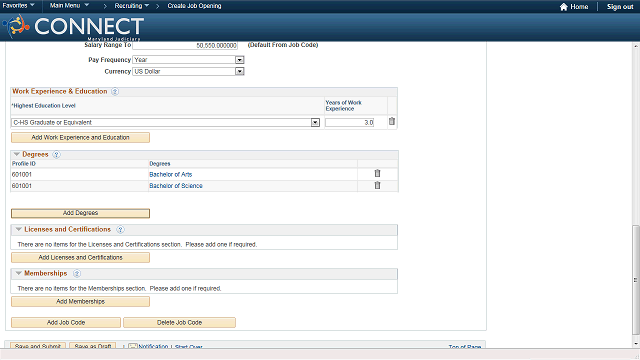Open the Main Menu dropdown
Image resolution: width=640 pixels, height=360 pixels.
(69, 6)
